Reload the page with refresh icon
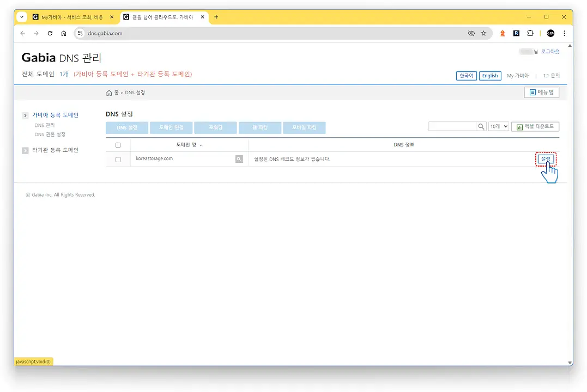This screenshot has width=587, height=392. 50,33
